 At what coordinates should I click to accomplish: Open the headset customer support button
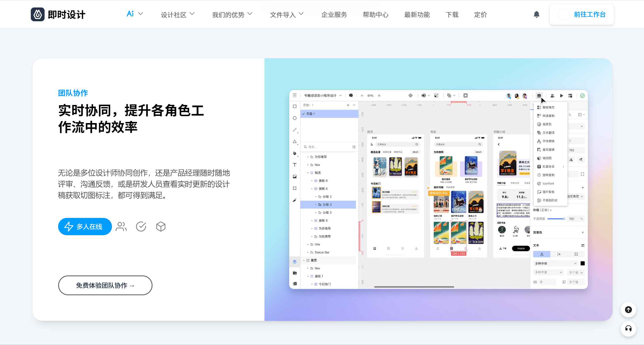(x=628, y=329)
